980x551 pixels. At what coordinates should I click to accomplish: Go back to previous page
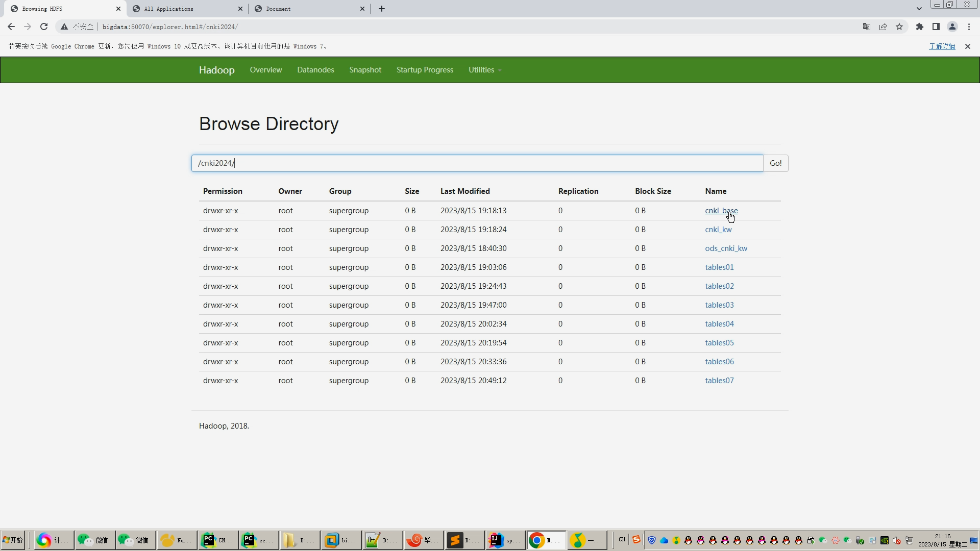point(11,27)
